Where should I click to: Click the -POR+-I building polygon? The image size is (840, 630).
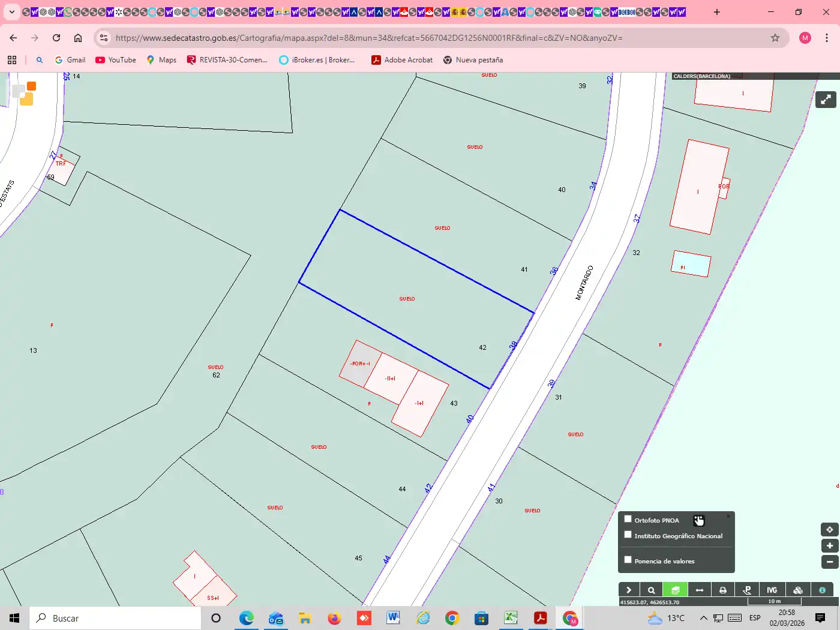click(360, 364)
